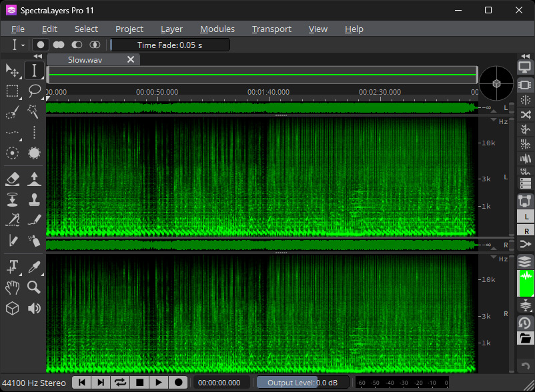Click the speaker playback tool icon

(35, 308)
